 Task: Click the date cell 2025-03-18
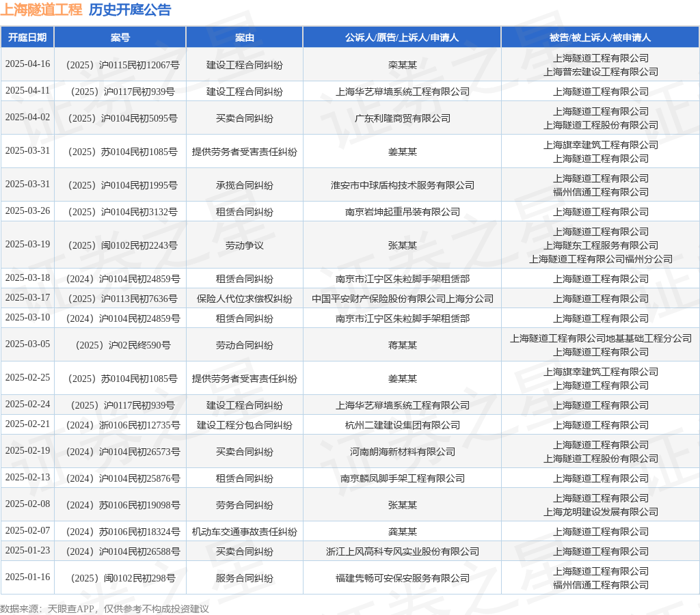27,277
